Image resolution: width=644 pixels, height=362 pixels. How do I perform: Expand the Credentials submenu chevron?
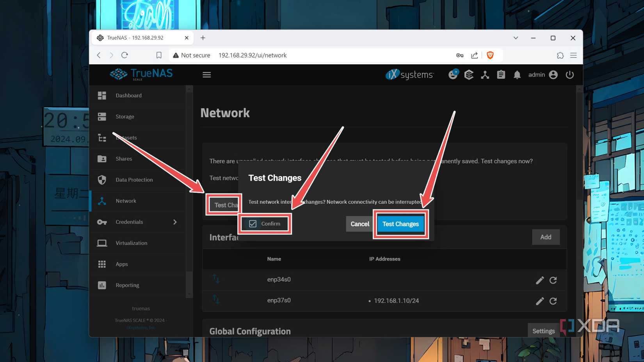click(x=175, y=222)
